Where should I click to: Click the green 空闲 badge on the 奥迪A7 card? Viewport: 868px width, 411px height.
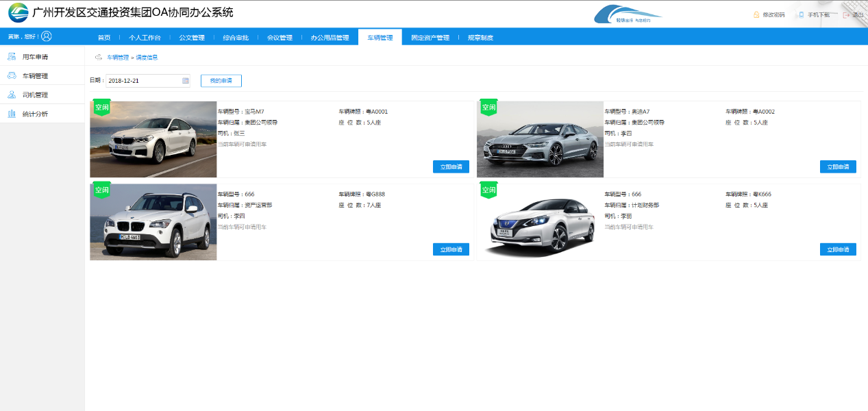pos(488,108)
